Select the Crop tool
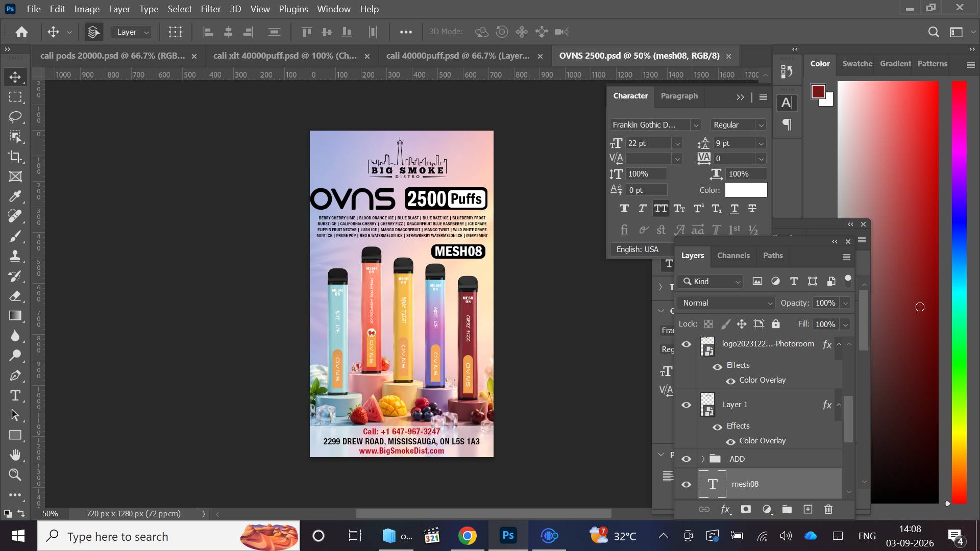The width and height of the screenshot is (980, 551). pos(15,157)
